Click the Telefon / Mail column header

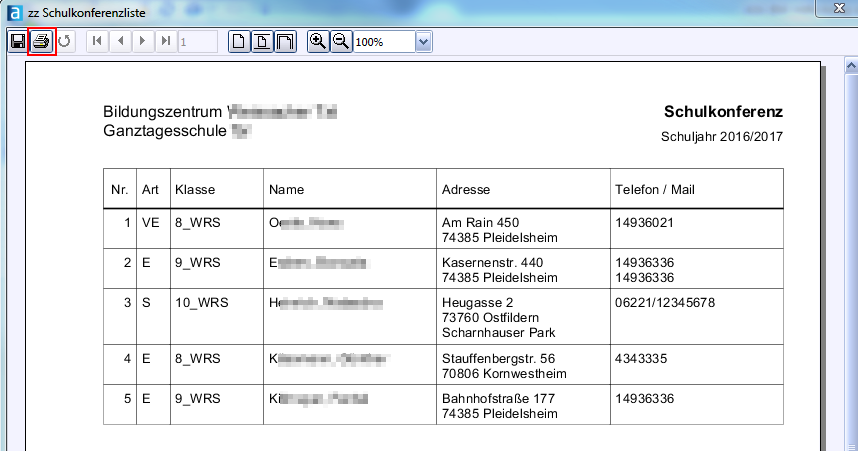[x=656, y=189]
